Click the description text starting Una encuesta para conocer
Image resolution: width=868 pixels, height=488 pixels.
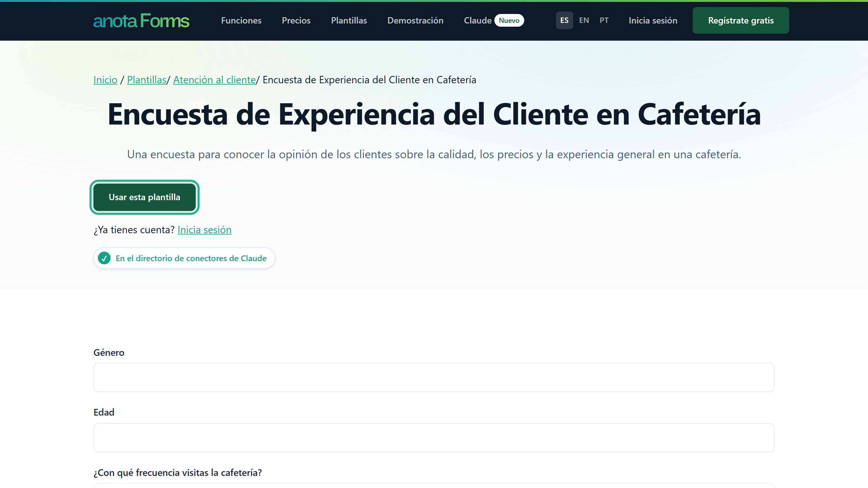(x=434, y=154)
